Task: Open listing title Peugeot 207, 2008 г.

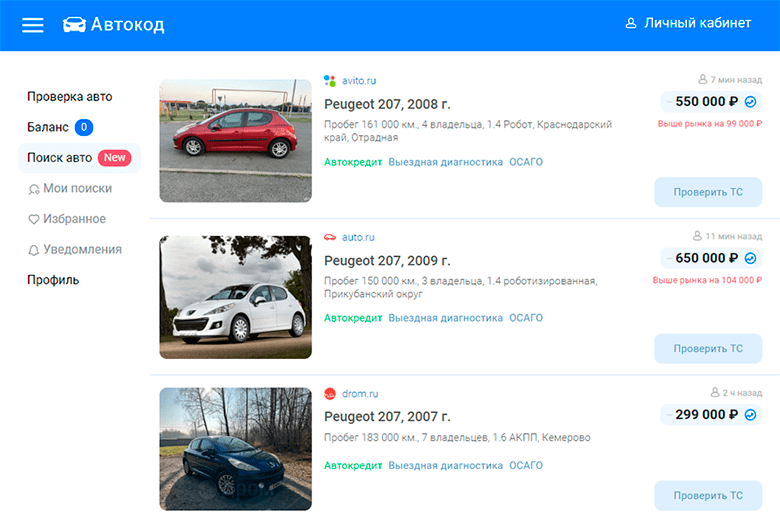Action: (x=387, y=104)
